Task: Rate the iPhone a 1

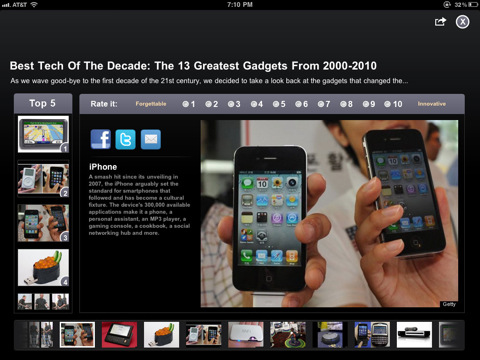Action: tap(189, 104)
